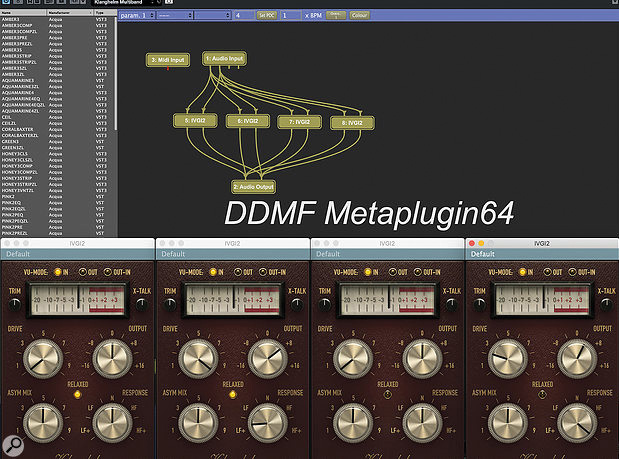Open Default preset bar in first IVGI2 window
Viewport: 619px width, 459px height.
coord(77,254)
